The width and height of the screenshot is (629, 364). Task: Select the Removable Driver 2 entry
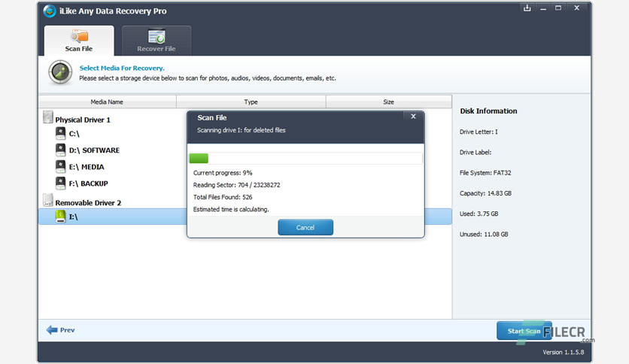(88, 203)
